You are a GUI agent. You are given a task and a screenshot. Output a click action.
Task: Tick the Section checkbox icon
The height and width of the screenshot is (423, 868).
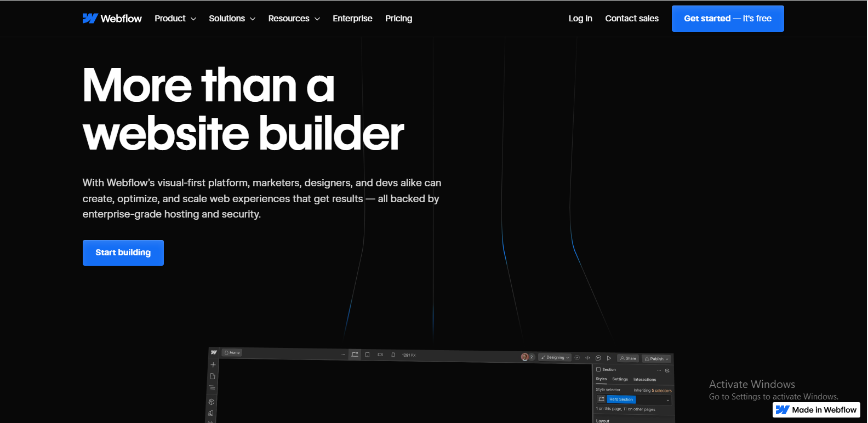point(598,369)
